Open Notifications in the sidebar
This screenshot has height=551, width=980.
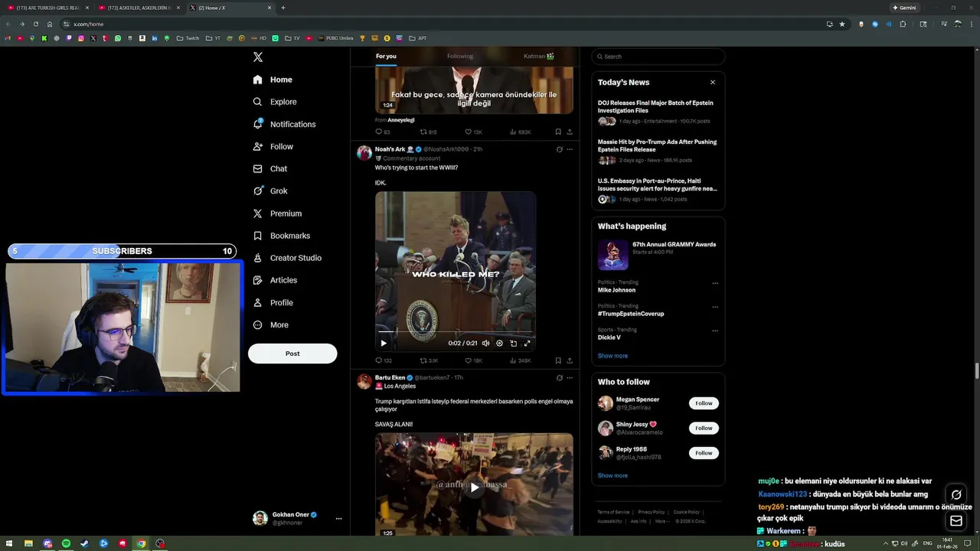[x=284, y=124]
